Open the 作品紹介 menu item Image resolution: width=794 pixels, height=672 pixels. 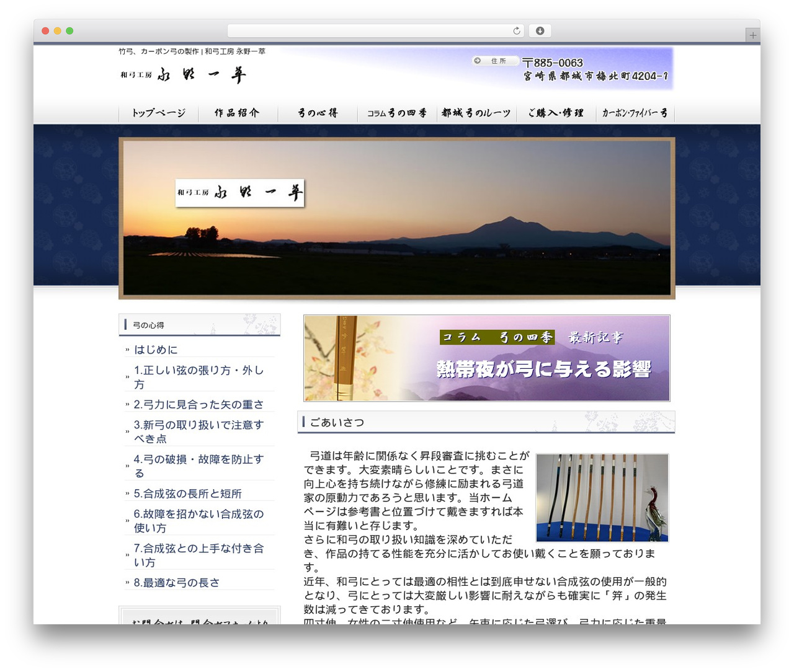[x=238, y=113]
